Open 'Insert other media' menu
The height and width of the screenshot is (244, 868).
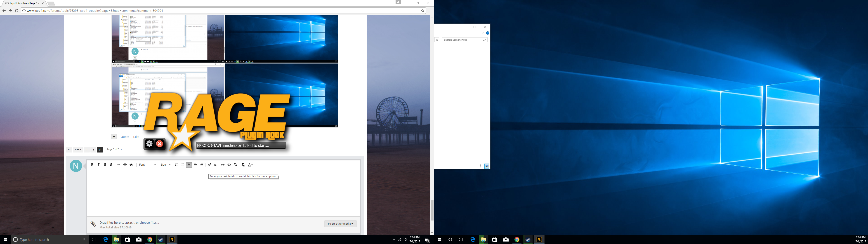pos(340,223)
